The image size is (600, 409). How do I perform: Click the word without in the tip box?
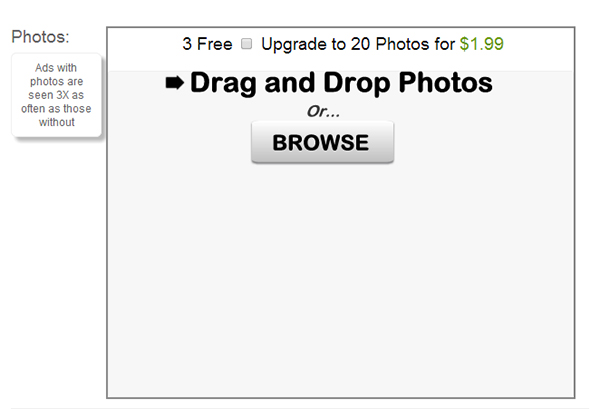tap(57, 122)
